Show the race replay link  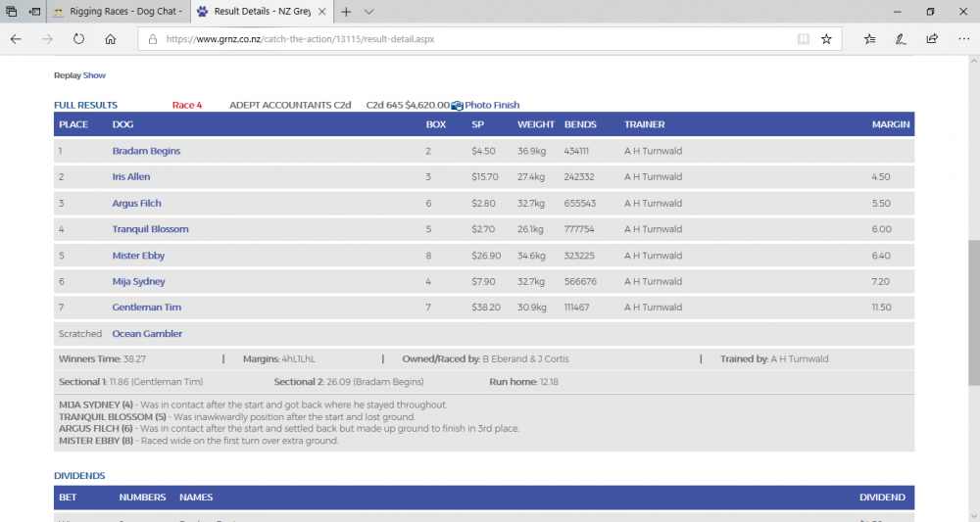click(94, 75)
